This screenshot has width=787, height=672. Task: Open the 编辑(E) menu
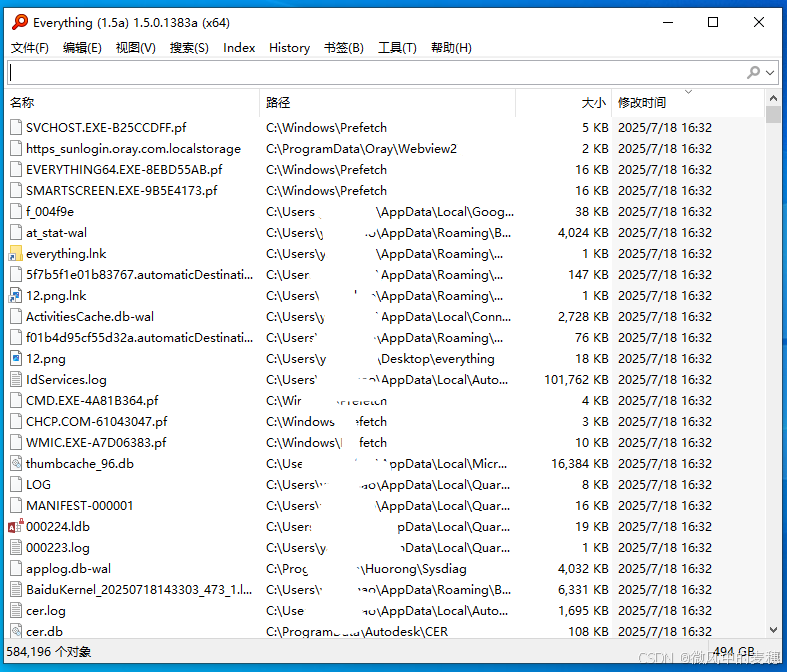point(82,48)
